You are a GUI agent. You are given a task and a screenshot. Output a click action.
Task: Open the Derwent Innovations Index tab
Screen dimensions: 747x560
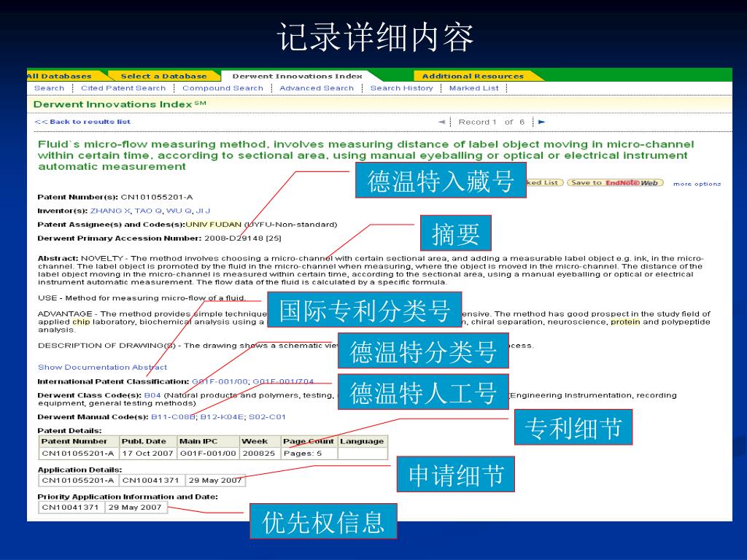tap(298, 76)
